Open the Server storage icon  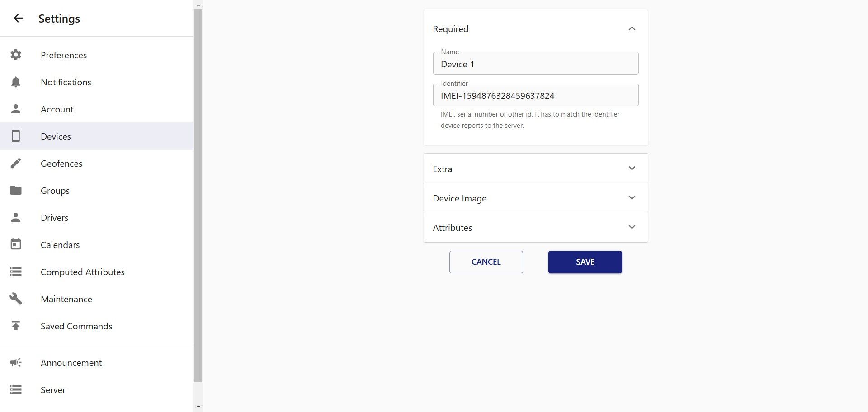click(x=16, y=389)
